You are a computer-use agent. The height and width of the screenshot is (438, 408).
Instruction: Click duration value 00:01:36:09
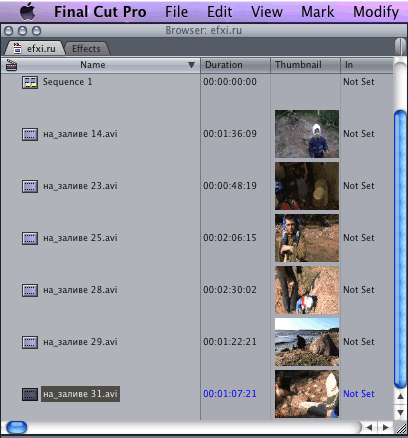tap(230, 134)
